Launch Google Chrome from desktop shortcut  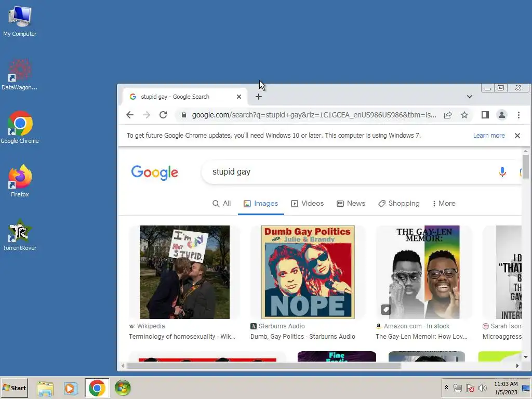point(20,128)
